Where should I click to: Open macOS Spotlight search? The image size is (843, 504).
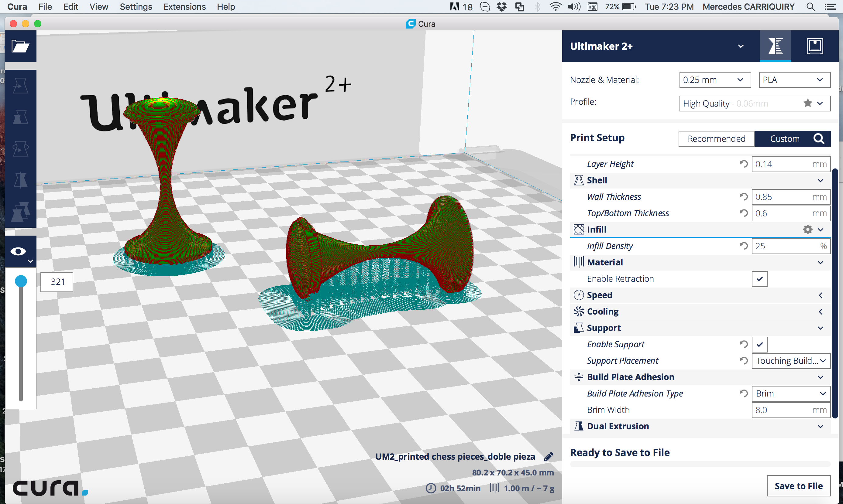pyautogui.click(x=811, y=7)
